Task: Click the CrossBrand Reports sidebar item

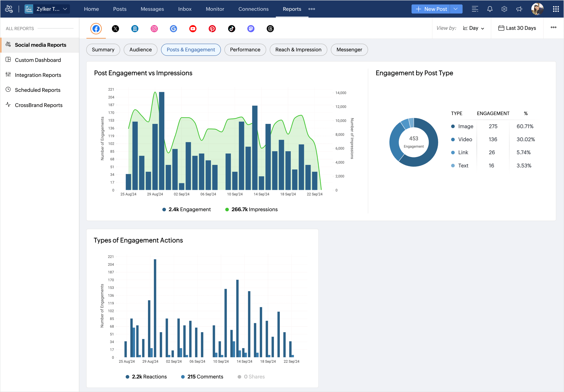Action: pos(39,105)
